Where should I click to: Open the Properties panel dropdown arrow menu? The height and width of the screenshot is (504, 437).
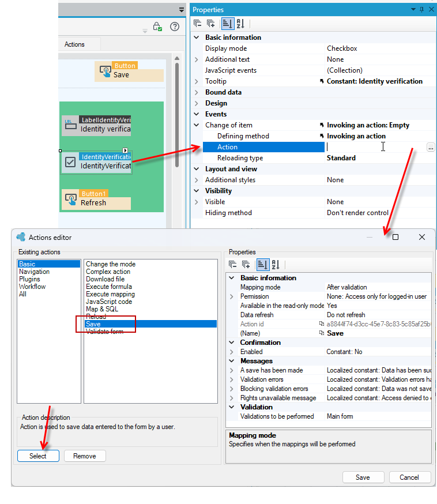point(413,9)
